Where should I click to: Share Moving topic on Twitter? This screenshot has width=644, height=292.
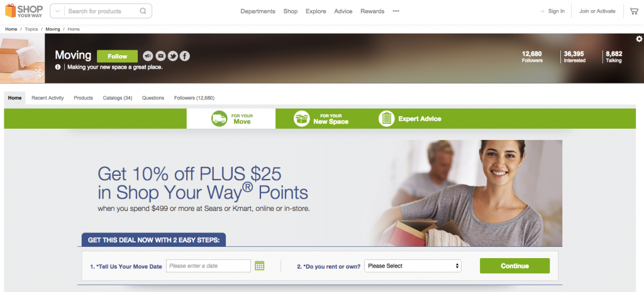(172, 56)
